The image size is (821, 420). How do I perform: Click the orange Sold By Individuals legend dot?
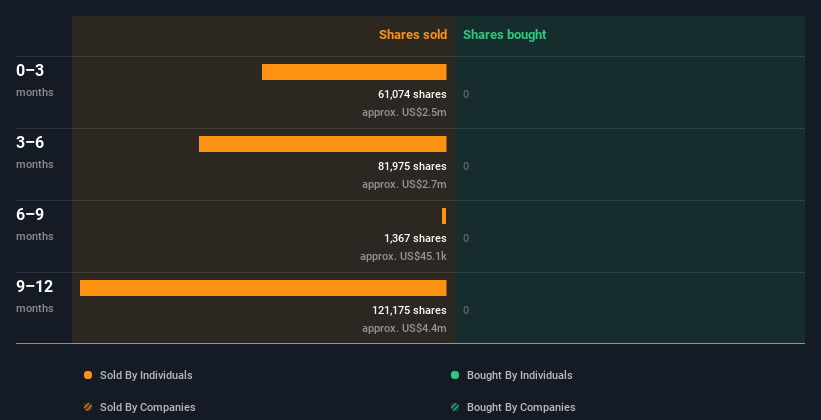88,375
